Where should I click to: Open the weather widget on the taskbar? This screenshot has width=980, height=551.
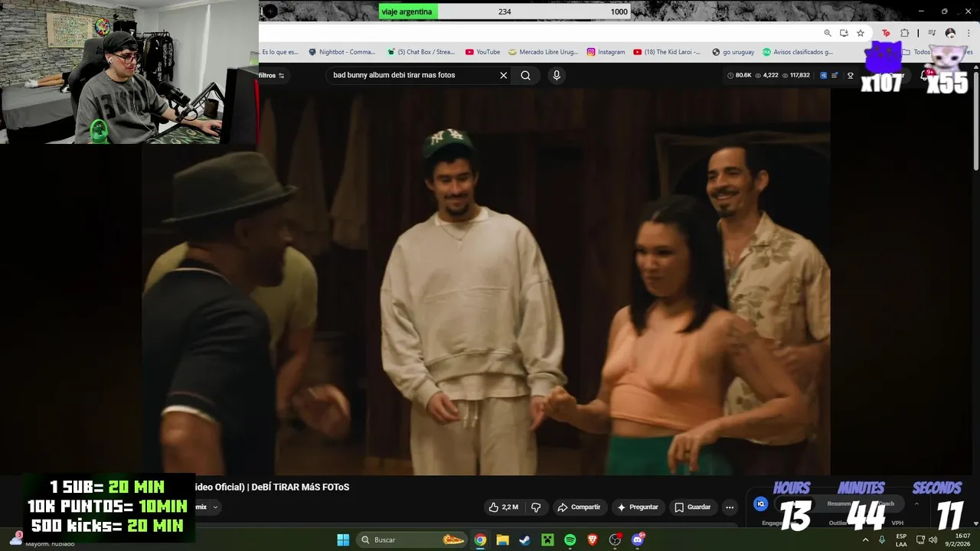point(42,540)
